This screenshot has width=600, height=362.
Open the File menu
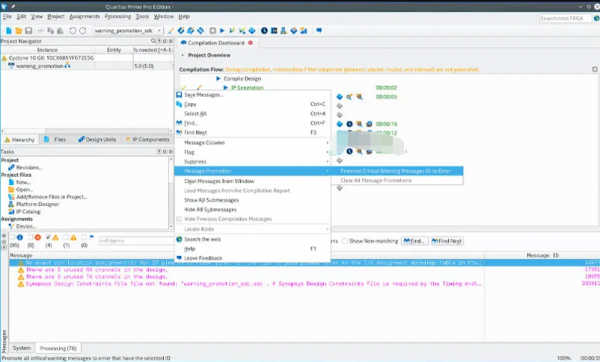pyautogui.click(x=7, y=16)
